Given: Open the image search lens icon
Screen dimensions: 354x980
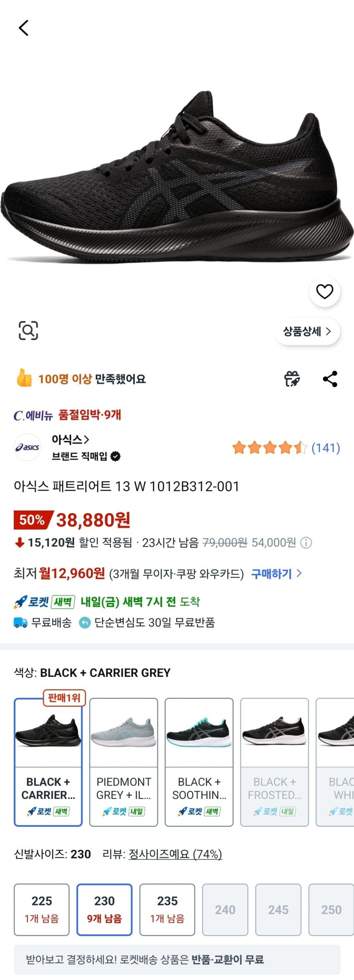Looking at the screenshot, I should coord(28,330).
